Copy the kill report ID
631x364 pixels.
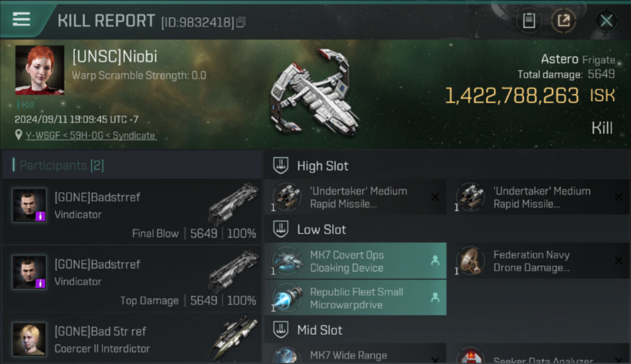pos(241,22)
